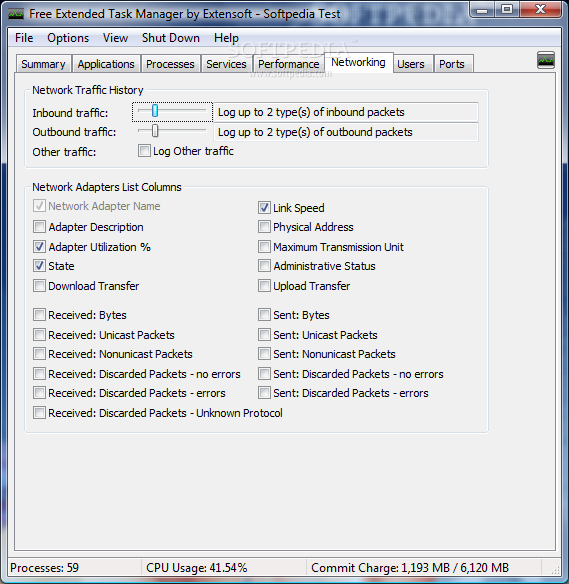Switch to the Summary tab

coord(43,64)
